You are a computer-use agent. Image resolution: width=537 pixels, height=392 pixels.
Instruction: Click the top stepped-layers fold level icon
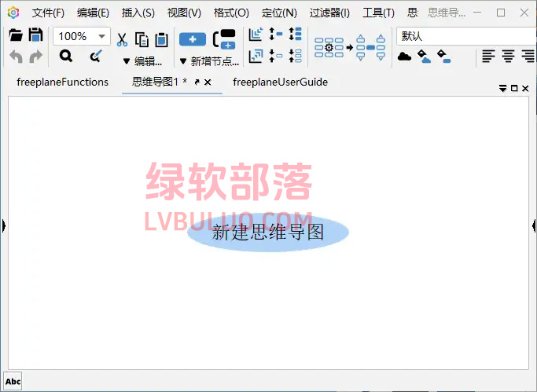pos(256,35)
